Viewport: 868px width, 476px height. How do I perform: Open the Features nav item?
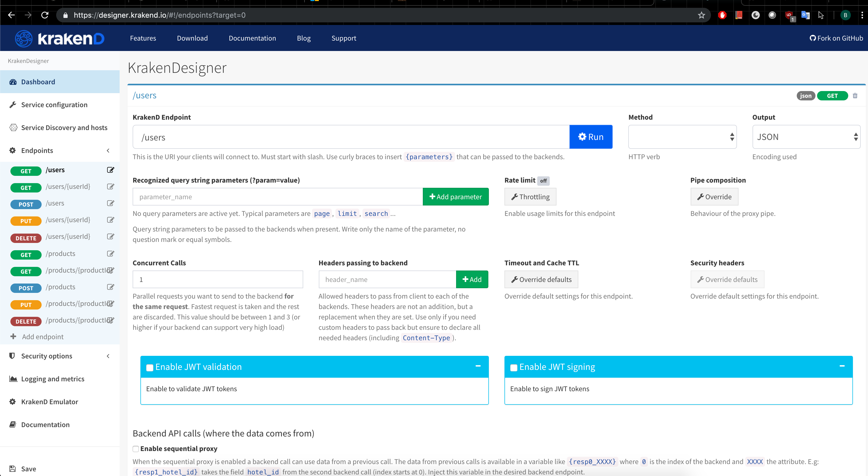click(x=143, y=38)
